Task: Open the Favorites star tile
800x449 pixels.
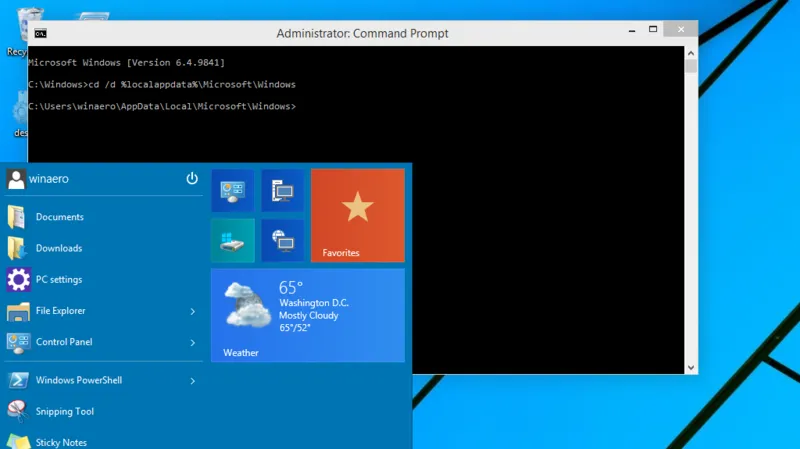Action: click(358, 216)
